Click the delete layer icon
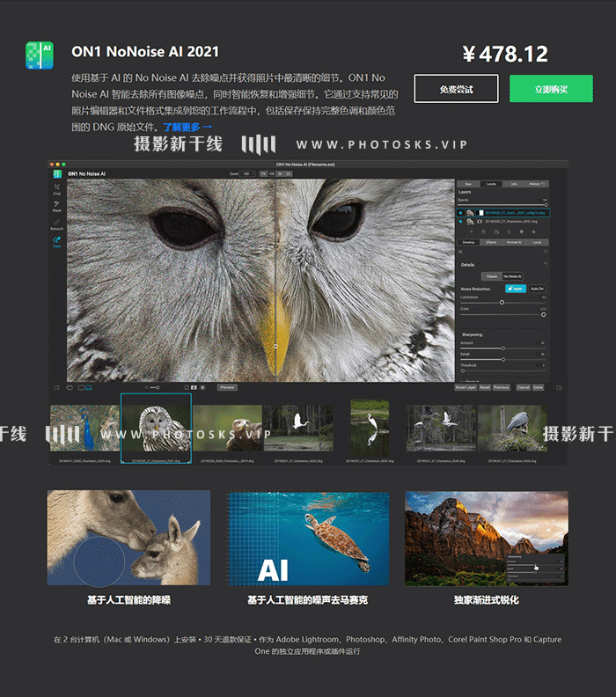The image size is (616, 697). click(x=522, y=231)
